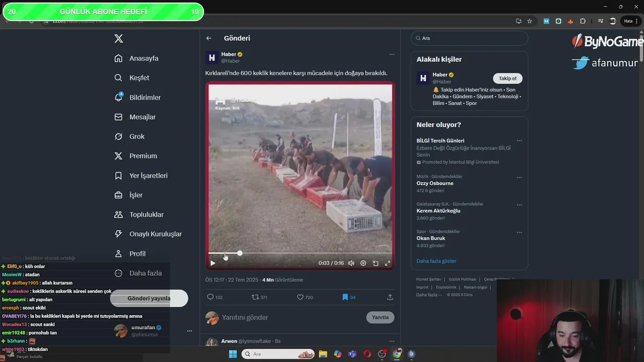
Task: Follow Haber with Takip et
Action: 508,78
